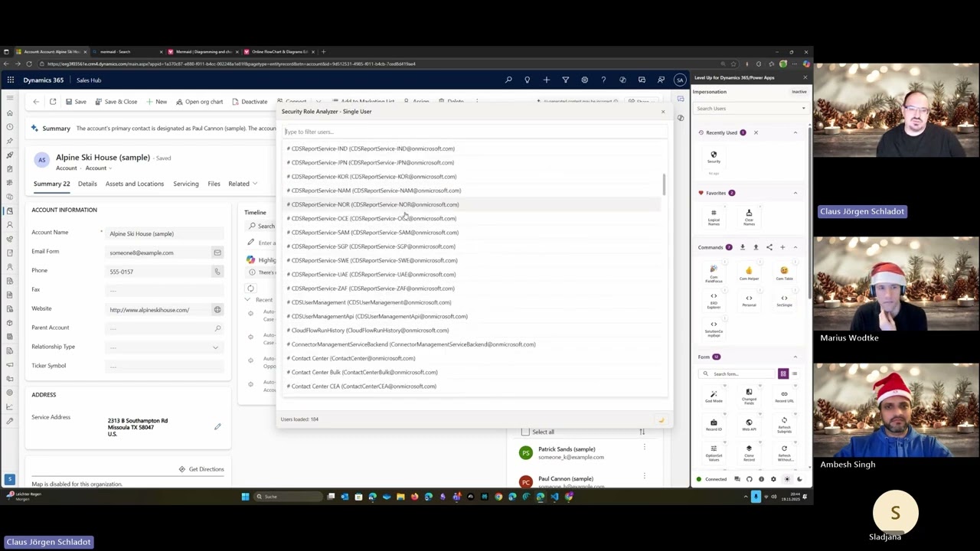Click the Deactivate button
This screenshot has height=551, width=980.
pyautogui.click(x=250, y=102)
